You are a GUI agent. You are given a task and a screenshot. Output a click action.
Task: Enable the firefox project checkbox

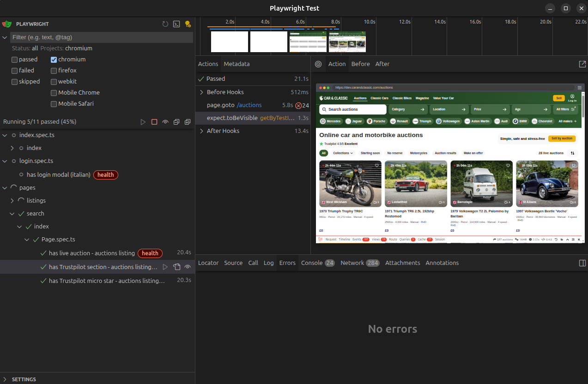pyautogui.click(x=54, y=71)
